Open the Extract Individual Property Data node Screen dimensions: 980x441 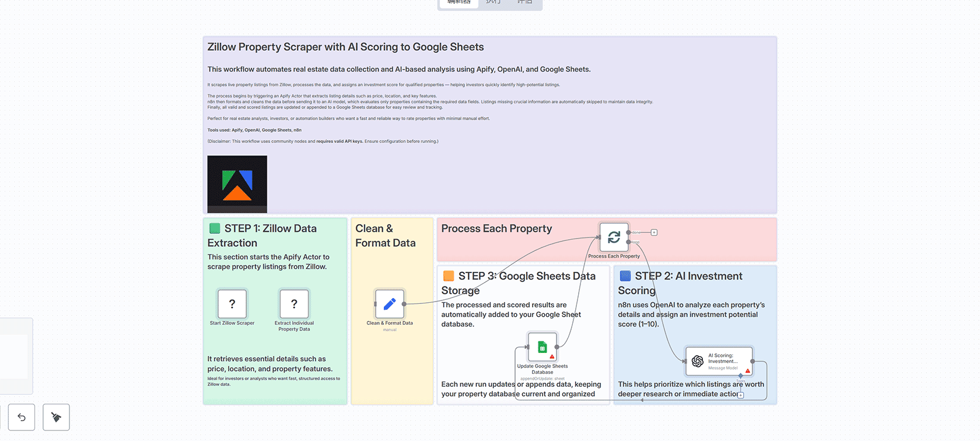(294, 304)
